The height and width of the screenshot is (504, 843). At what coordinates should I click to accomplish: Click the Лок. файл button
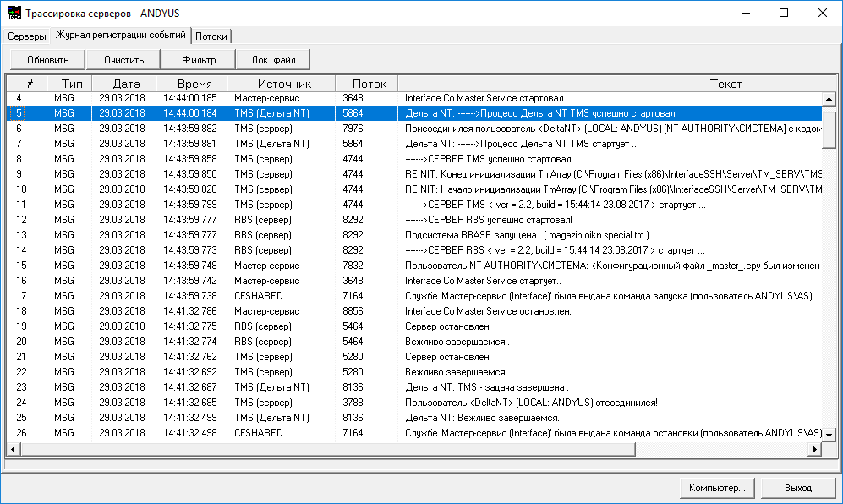click(274, 60)
